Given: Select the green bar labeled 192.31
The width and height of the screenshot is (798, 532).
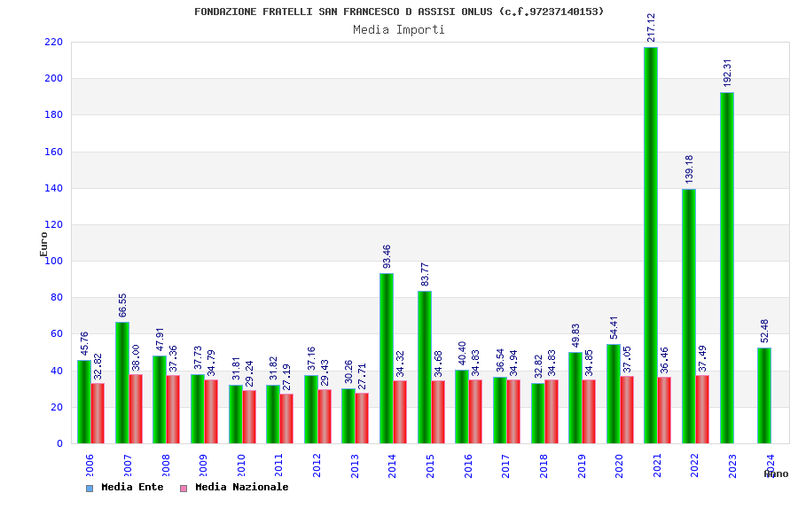Looking at the screenshot, I should pos(727,268).
